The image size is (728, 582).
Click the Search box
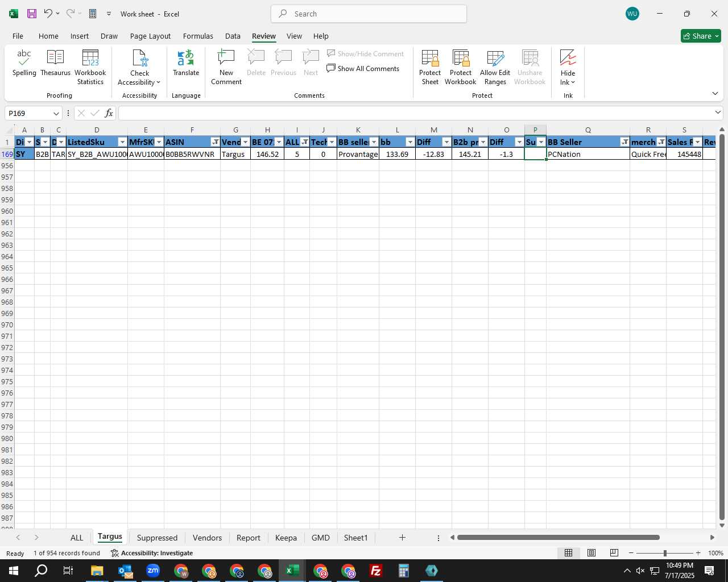(x=369, y=14)
